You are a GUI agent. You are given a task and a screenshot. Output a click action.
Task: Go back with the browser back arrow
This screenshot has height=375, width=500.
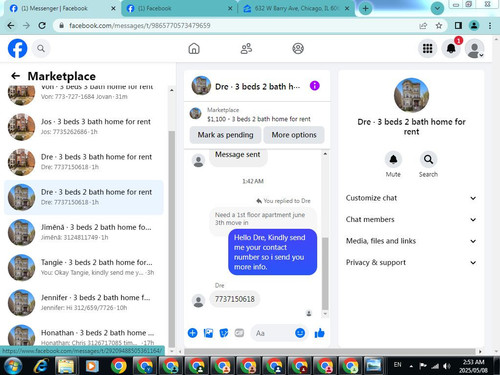11,25
